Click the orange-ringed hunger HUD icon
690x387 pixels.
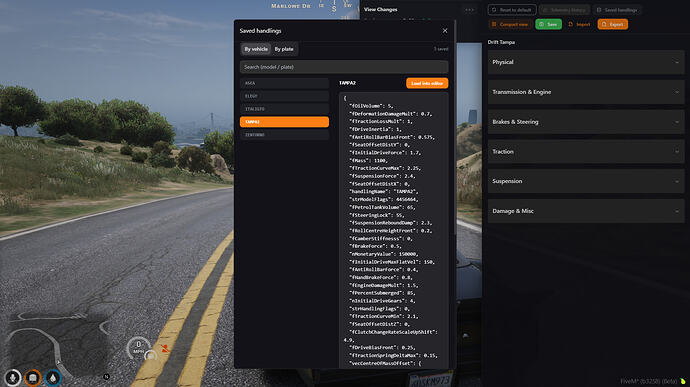pyautogui.click(x=33, y=378)
